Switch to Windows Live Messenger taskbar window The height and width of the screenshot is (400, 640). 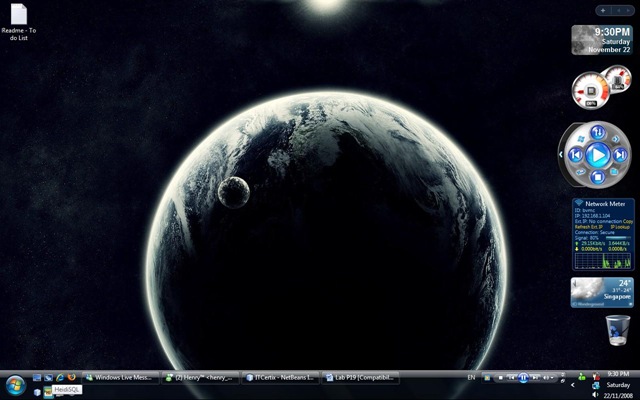(120, 378)
